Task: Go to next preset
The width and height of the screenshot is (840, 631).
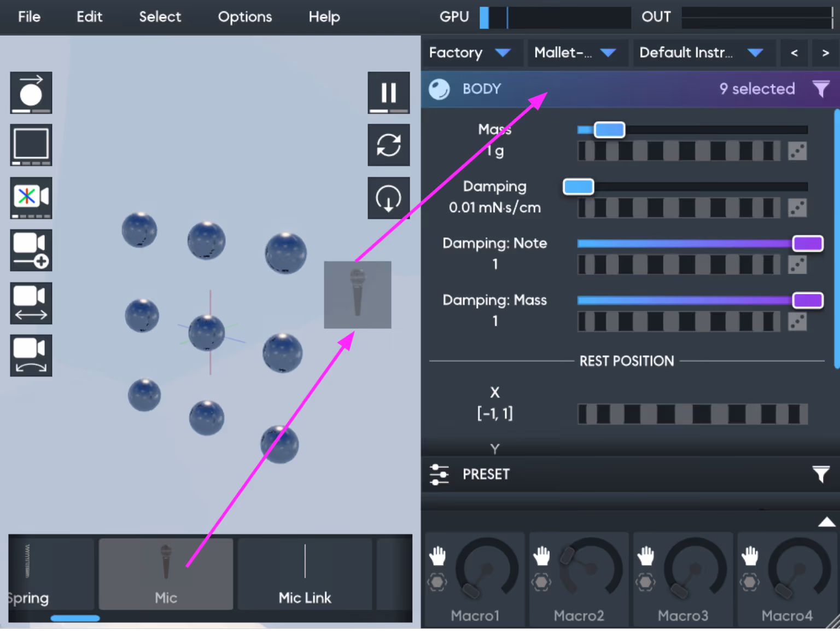Action: 825,53
